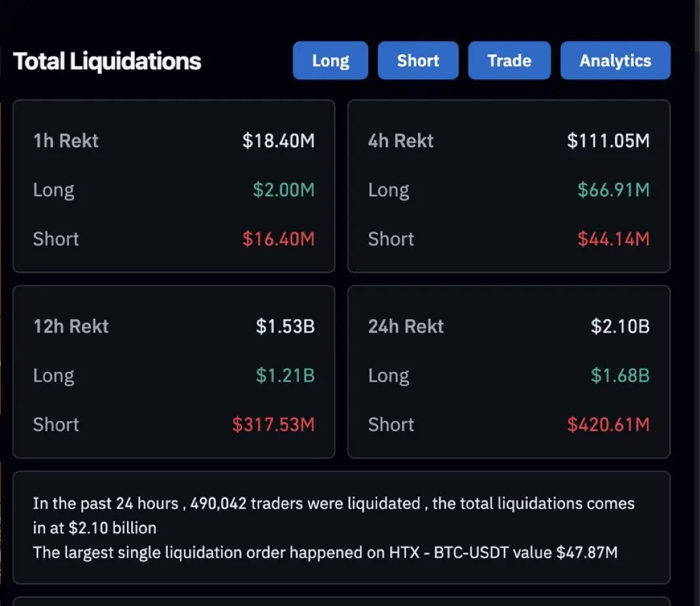Click the 1h short value $16.40M
700x606 pixels.
click(x=279, y=239)
